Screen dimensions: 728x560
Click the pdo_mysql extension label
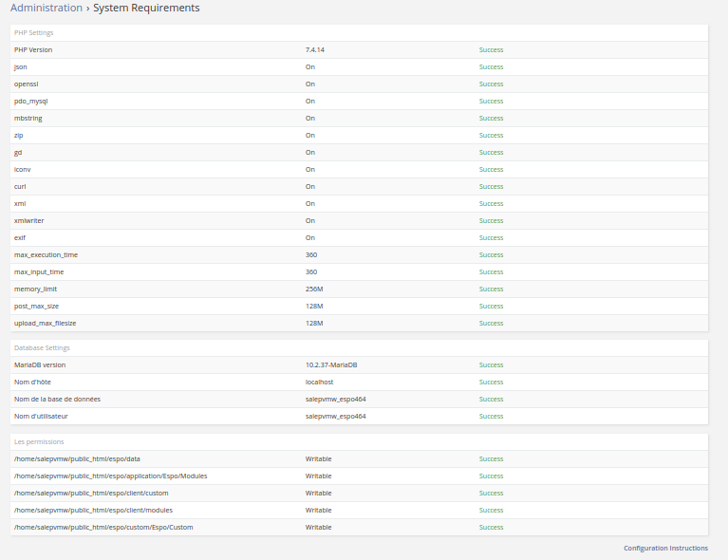30,101
